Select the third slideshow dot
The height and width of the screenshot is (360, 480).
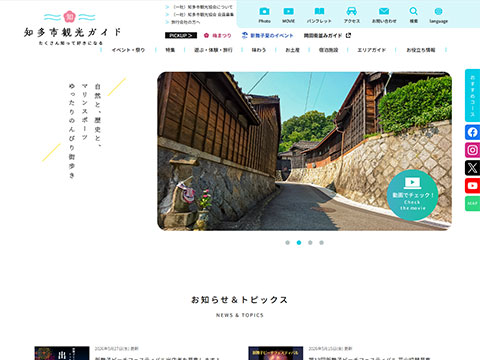310,243
